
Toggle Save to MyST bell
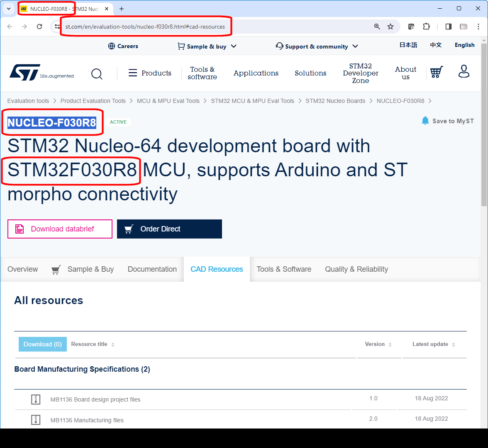pos(425,121)
